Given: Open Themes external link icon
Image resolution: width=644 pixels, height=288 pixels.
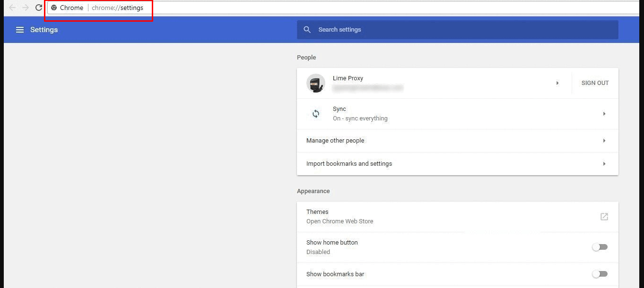Looking at the screenshot, I should coord(604,217).
